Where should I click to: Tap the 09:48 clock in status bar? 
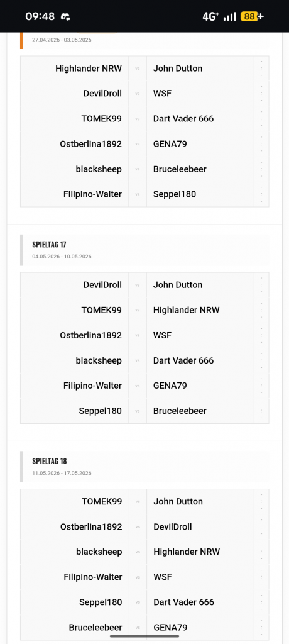[x=40, y=16]
